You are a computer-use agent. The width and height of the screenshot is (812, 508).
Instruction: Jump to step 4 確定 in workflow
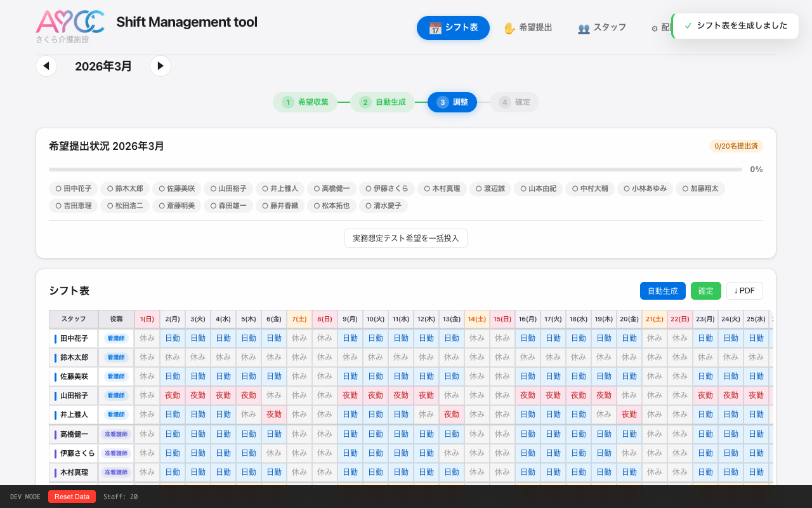click(514, 102)
